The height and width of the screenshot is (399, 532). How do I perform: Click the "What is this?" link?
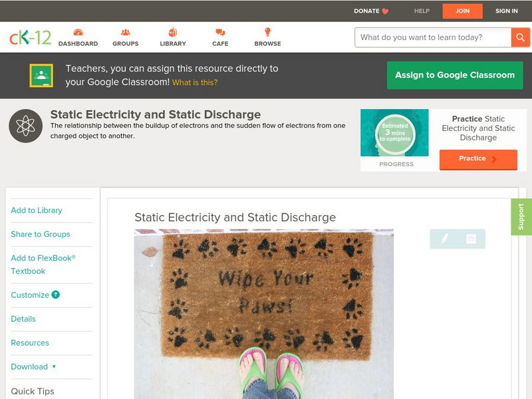click(195, 82)
